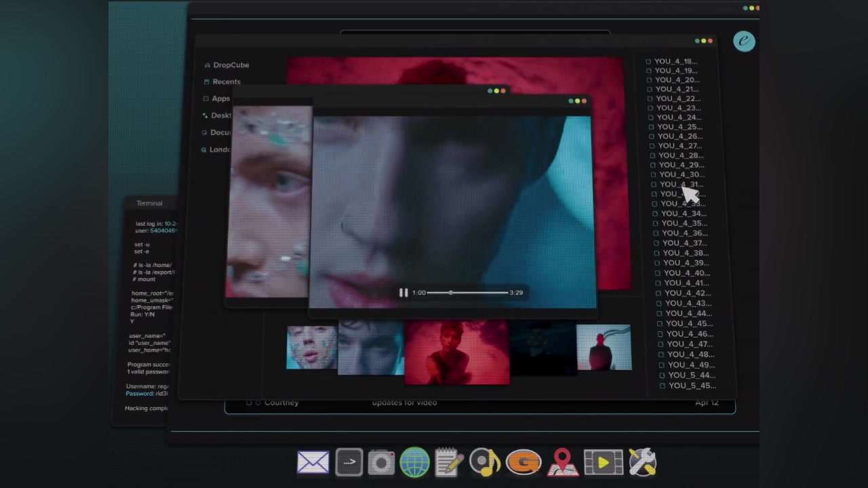
Task: Select the file YOU_4_35...
Action: [684, 223]
